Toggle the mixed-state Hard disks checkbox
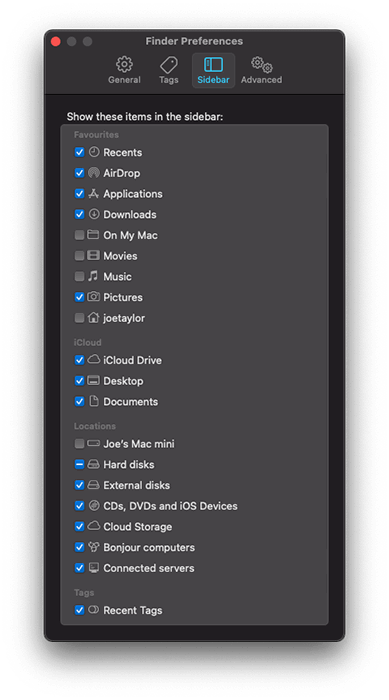389x700 pixels. [x=79, y=464]
